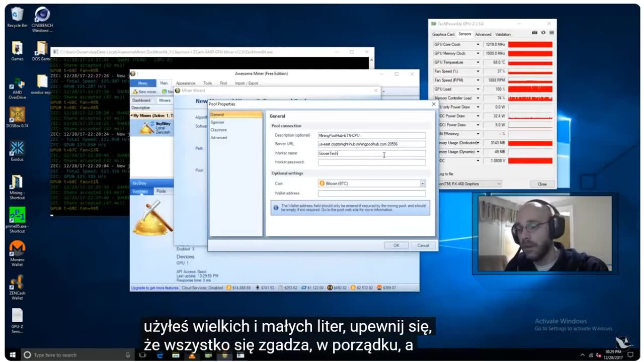Click the Worker password input field
Screen dimensions: 644x362
click(x=372, y=162)
